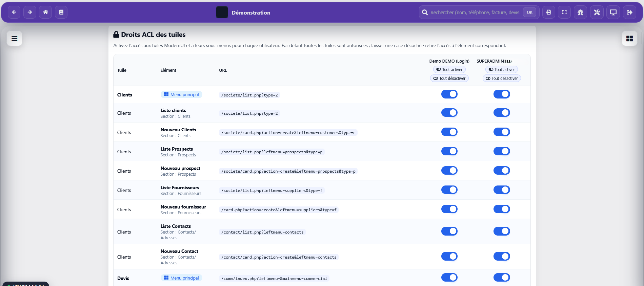This screenshot has height=286, width=644.
Task: Expand the hamburger side menu
Action: pyautogui.click(x=14, y=39)
